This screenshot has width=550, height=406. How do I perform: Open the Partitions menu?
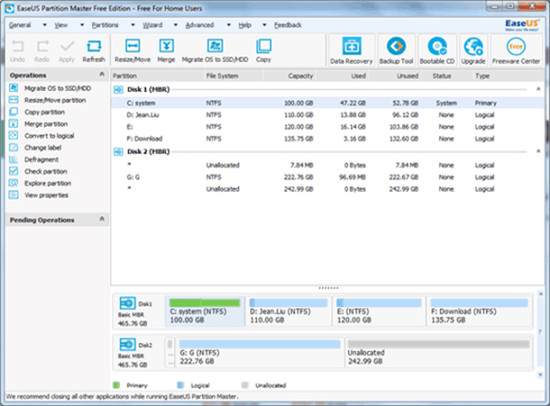(x=105, y=25)
